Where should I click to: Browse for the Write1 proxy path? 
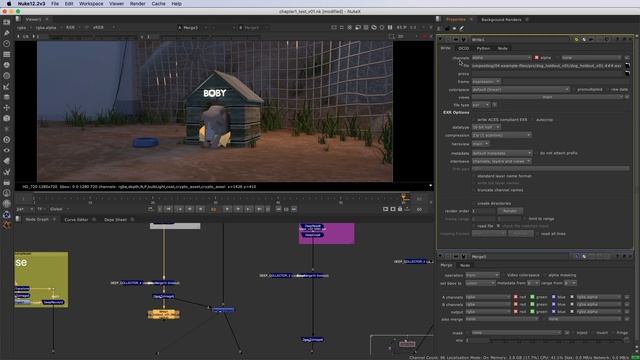627,73
